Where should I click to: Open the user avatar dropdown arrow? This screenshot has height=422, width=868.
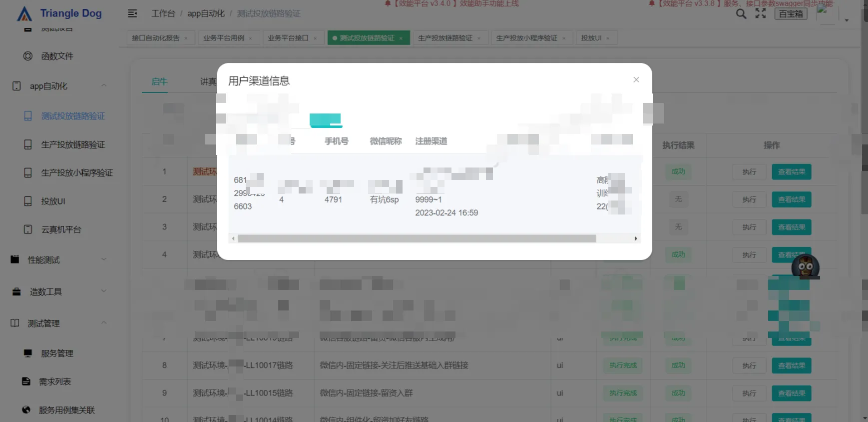(x=847, y=20)
